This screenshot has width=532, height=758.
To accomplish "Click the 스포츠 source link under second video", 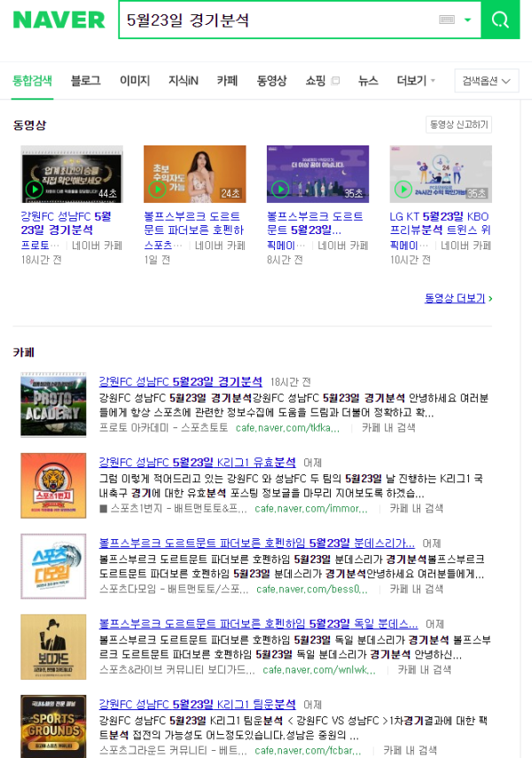I will [x=162, y=246].
